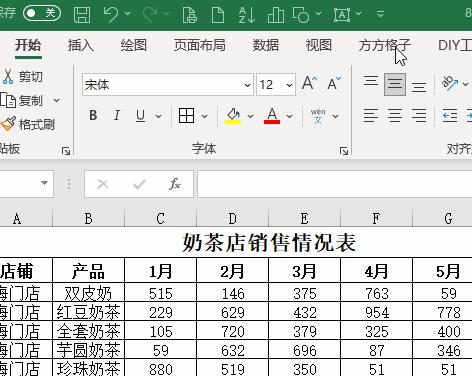
Task: Select column E header
Action: [x=304, y=219]
